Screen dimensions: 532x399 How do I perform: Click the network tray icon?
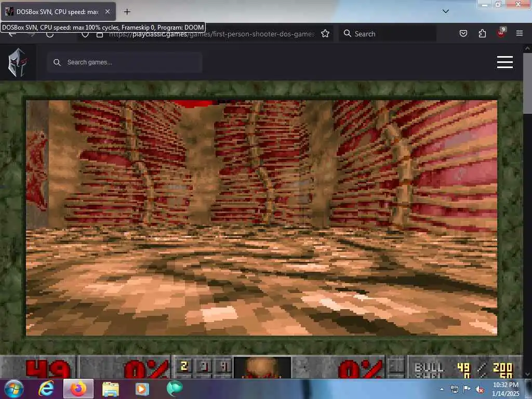pos(455,389)
